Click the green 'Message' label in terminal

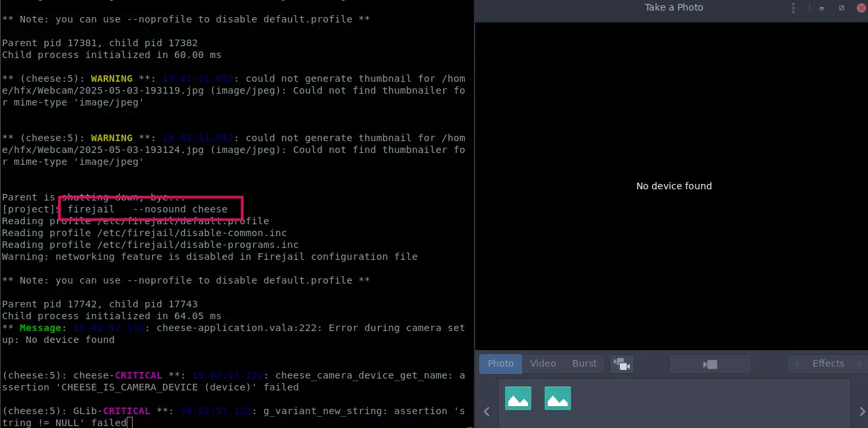(x=40, y=328)
